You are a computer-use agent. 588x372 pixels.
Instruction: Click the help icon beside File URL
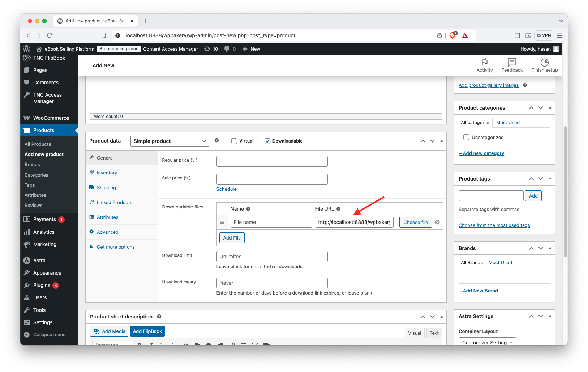[338, 209]
